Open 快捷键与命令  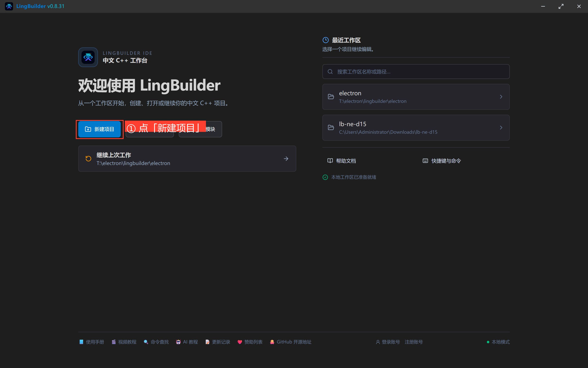click(x=442, y=161)
